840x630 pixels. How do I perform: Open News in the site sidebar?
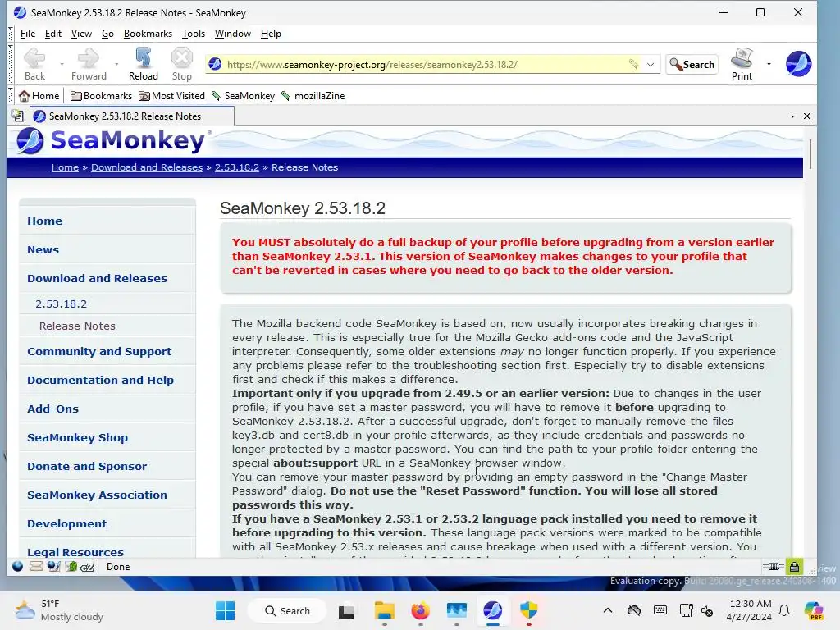click(43, 249)
